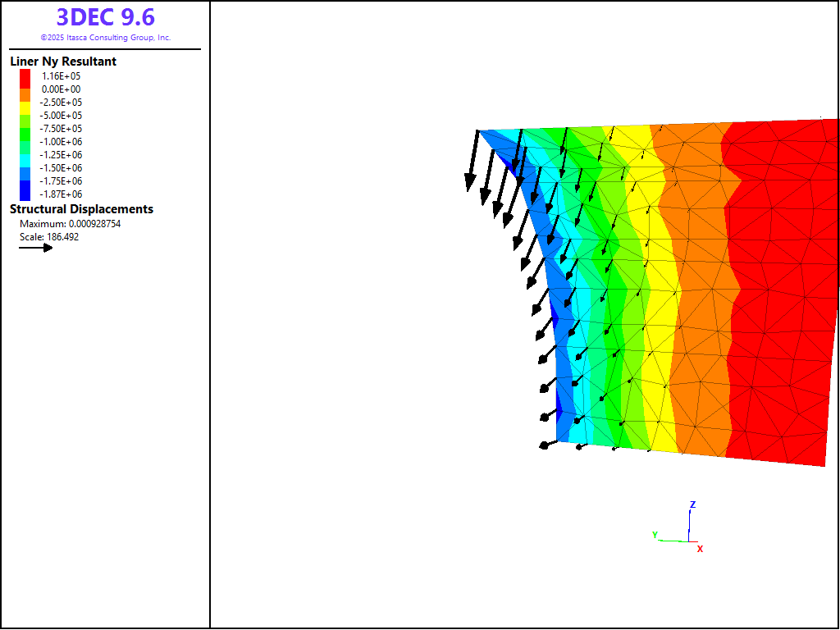Select the dark blue legend swatch beside -1.87E+06
The width and height of the screenshot is (840, 630).
pos(25,194)
